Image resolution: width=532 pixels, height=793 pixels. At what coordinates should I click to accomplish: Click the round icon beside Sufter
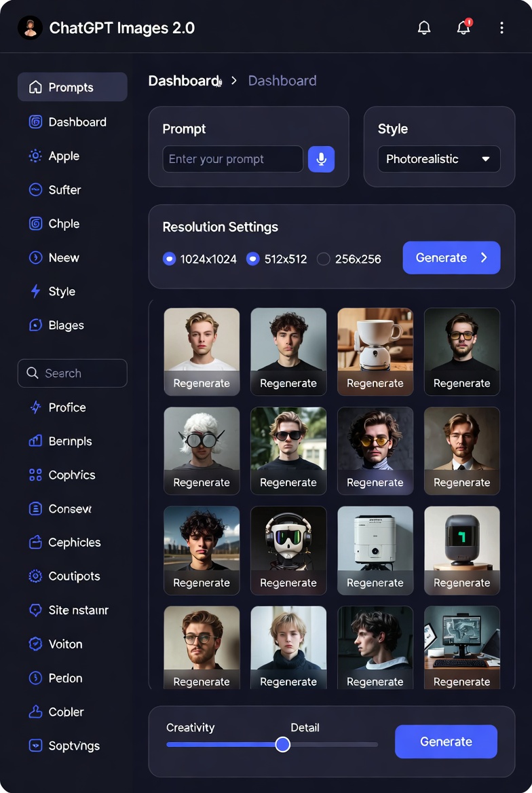click(x=35, y=189)
